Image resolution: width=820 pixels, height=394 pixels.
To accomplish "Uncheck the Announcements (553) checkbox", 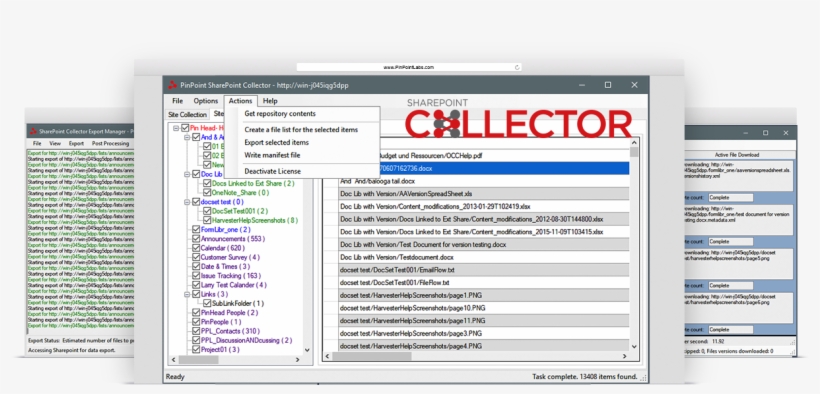I will [196, 239].
